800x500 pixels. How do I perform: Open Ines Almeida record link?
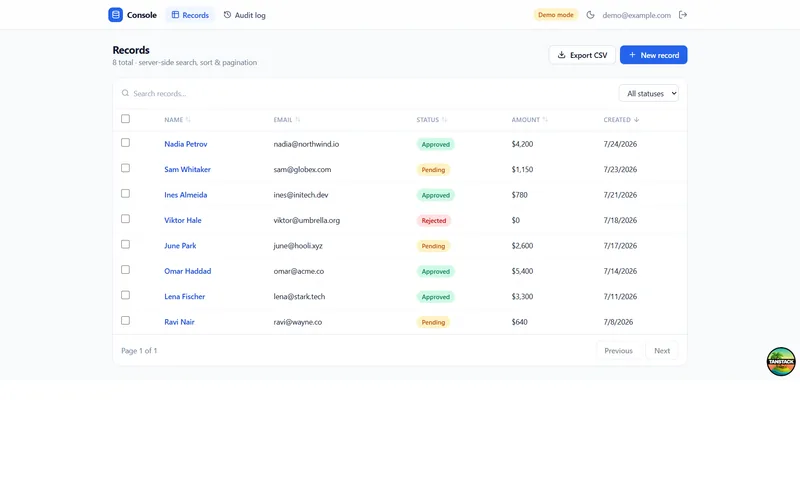[186, 195]
